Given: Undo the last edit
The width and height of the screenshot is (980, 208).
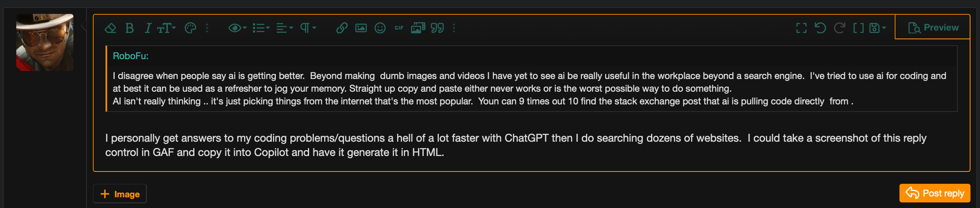Looking at the screenshot, I should click(x=820, y=28).
